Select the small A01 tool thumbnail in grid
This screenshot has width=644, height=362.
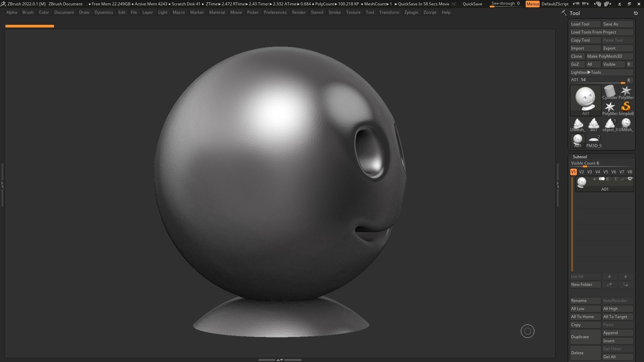tap(577, 140)
